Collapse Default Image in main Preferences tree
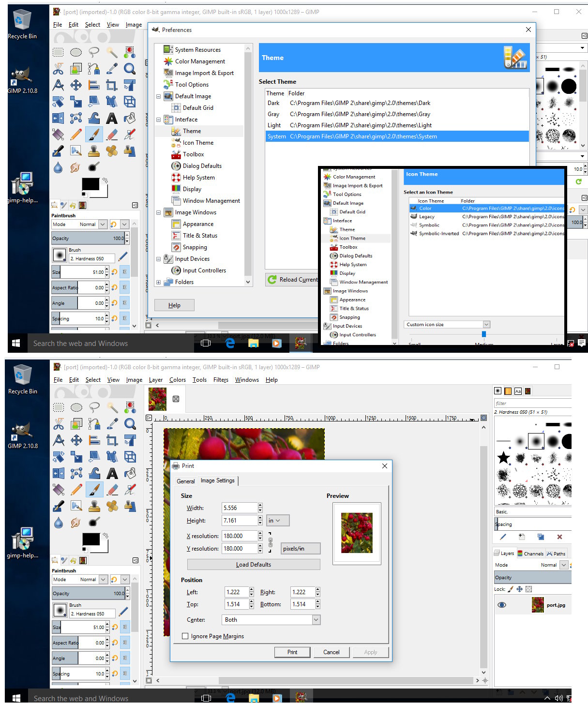 (x=158, y=96)
